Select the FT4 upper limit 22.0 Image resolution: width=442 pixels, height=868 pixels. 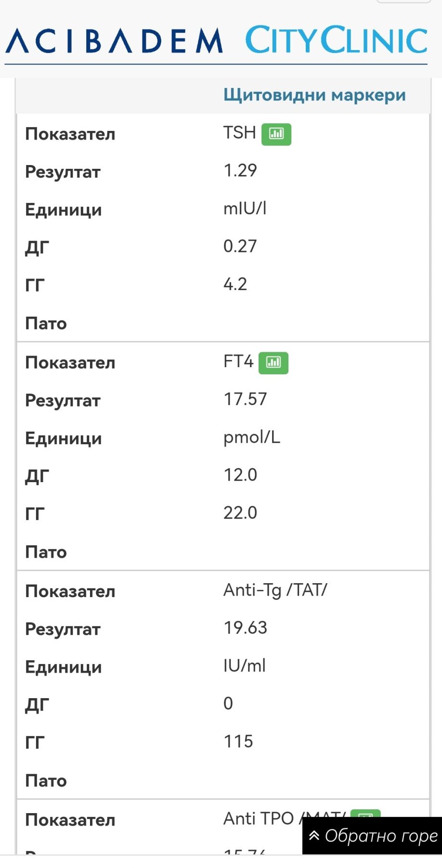point(240,513)
